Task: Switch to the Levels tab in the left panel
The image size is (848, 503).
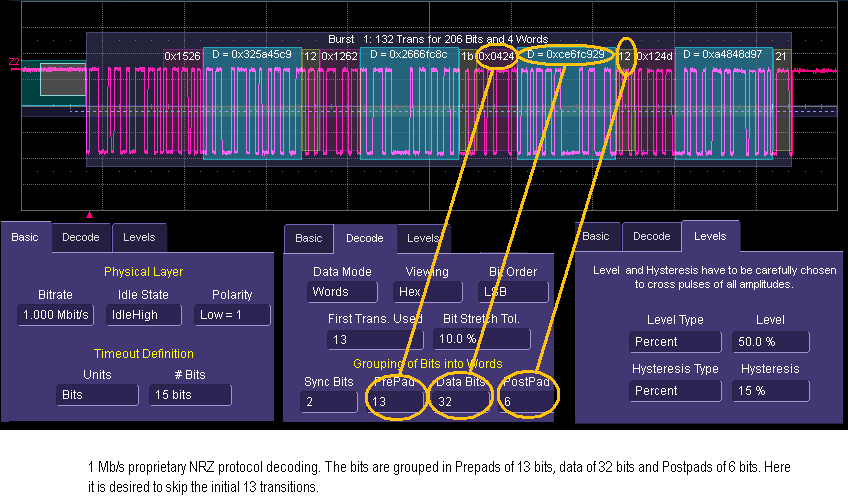Action: click(139, 238)
